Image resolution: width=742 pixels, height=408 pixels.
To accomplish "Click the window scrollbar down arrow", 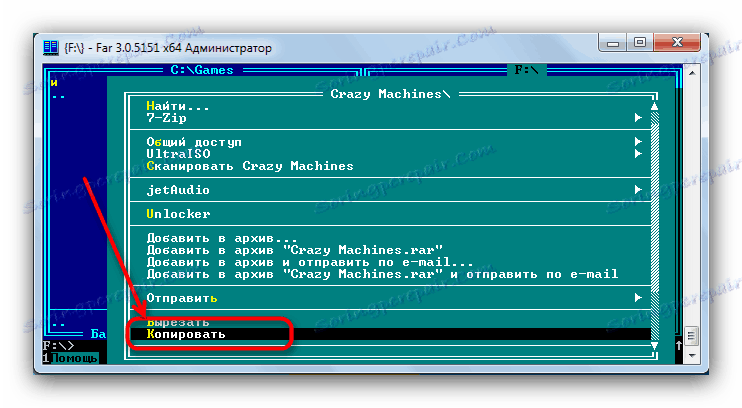I will [692, 355].
